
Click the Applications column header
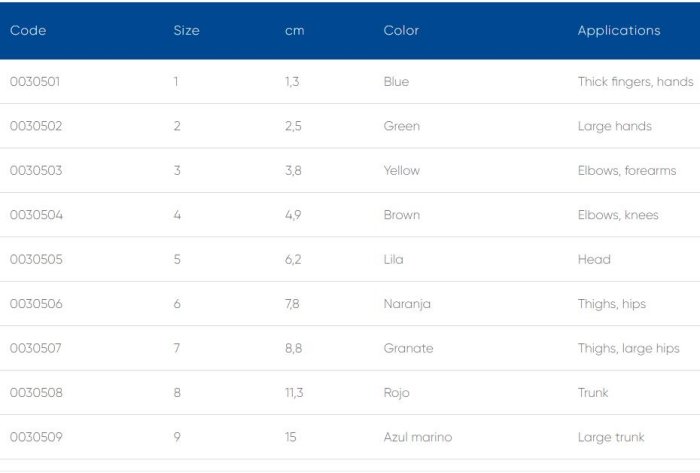619,31
